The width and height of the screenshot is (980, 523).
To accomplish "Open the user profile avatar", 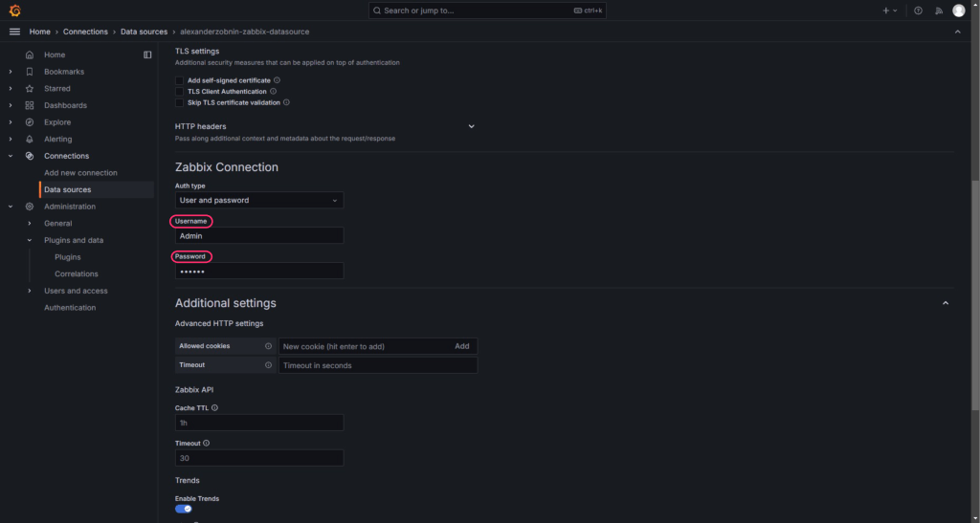I will (958, 11).
